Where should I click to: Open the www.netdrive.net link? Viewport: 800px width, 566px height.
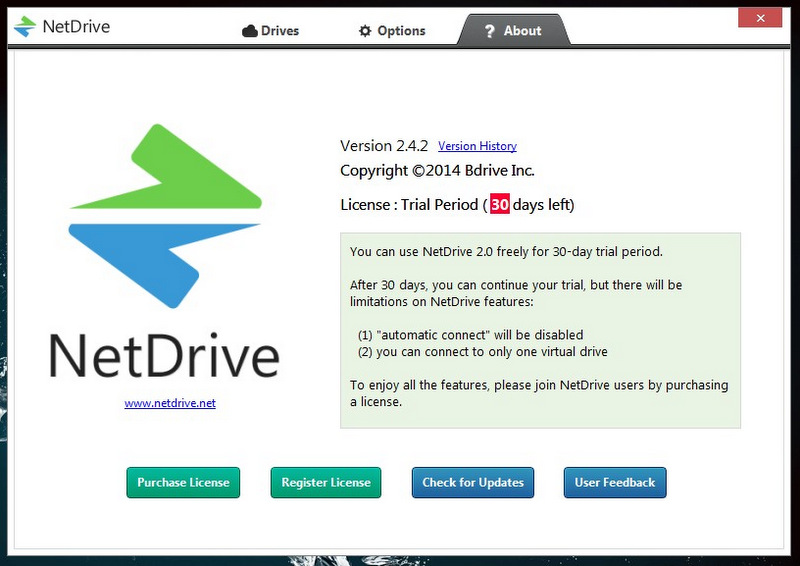(170, 403)
